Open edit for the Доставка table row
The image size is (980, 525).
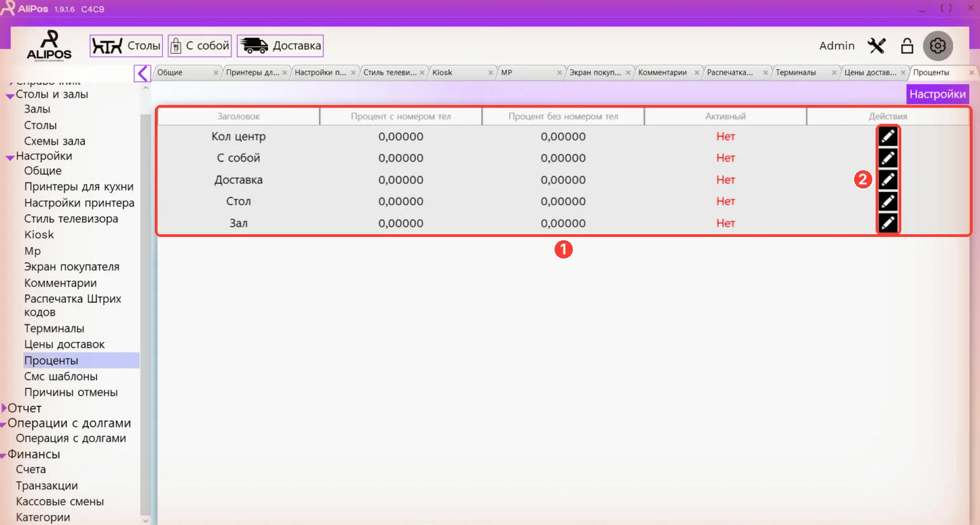point(888,179)
